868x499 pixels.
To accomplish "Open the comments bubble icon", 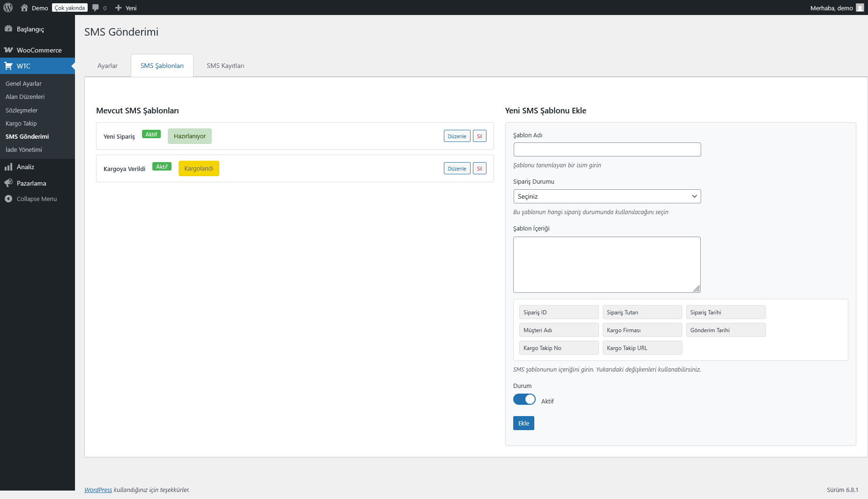I will coord(96,8).
